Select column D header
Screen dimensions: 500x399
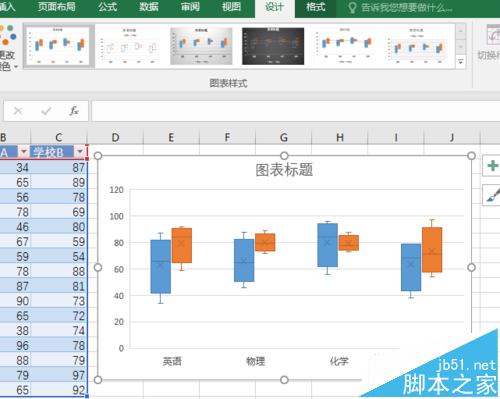115,137
